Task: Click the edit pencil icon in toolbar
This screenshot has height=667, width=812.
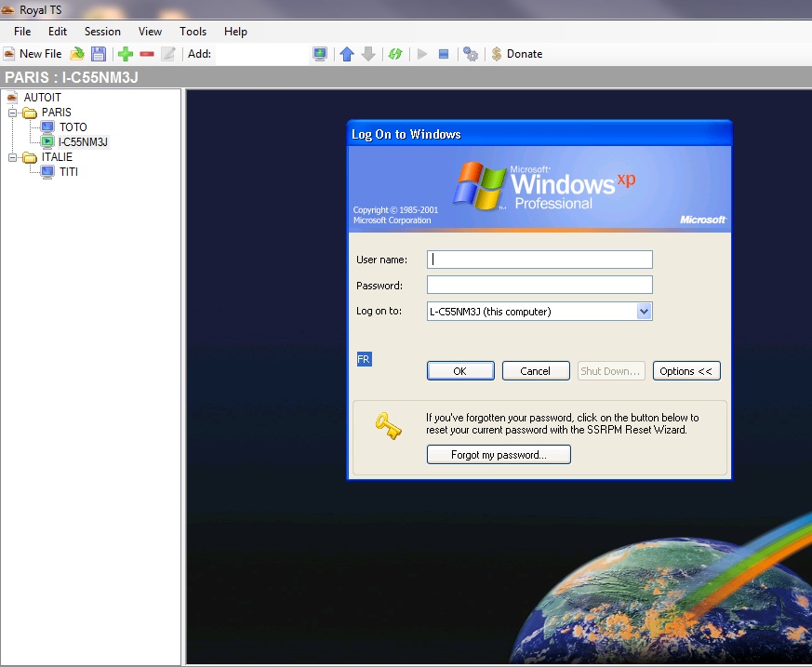Action: click(x=168, y=54)
